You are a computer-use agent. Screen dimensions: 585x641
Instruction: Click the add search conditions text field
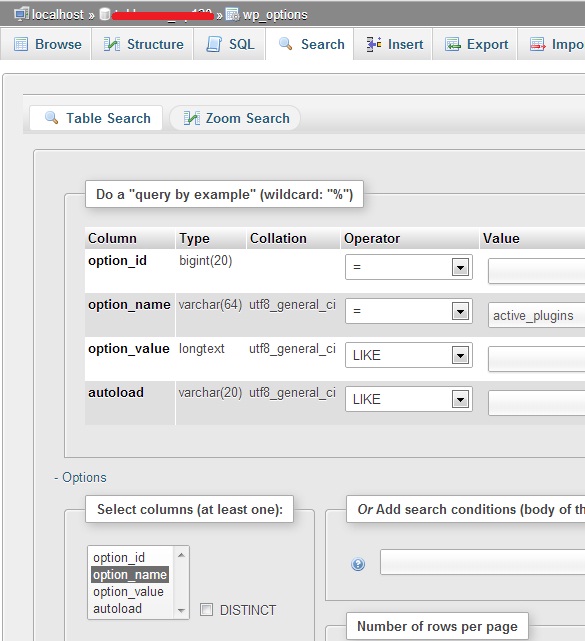tap(482, 562)
